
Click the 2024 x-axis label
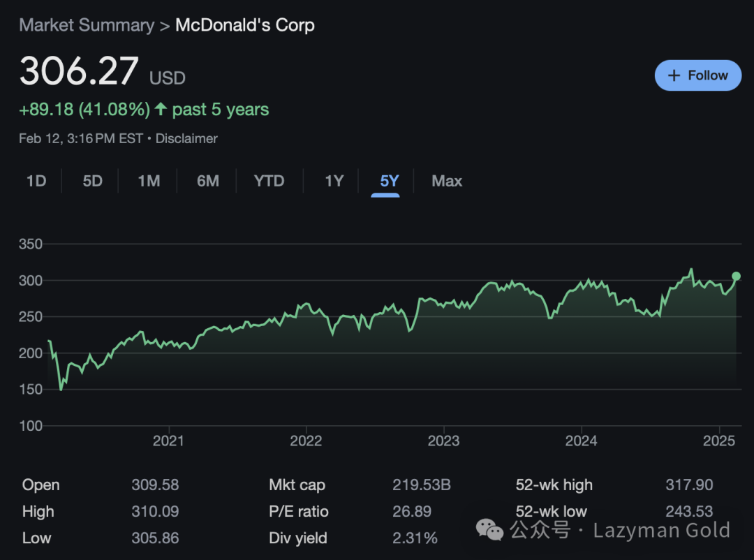[581, 441]
